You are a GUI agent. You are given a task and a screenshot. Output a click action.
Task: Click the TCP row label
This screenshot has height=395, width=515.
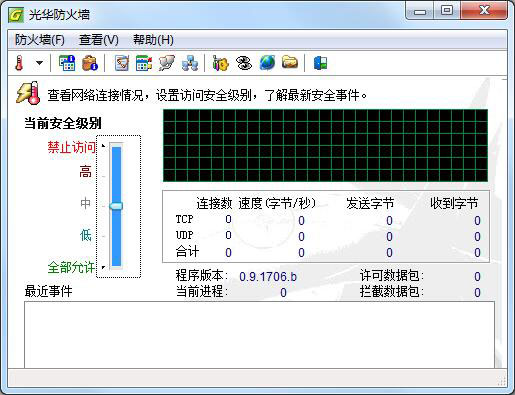tap(184, 219)
